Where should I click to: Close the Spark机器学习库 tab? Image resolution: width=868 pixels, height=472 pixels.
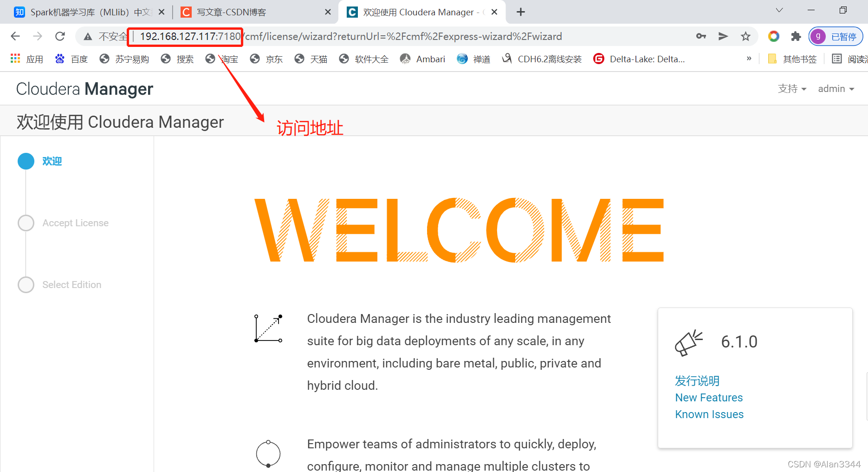pyautogui.click(x=162, y=12)
